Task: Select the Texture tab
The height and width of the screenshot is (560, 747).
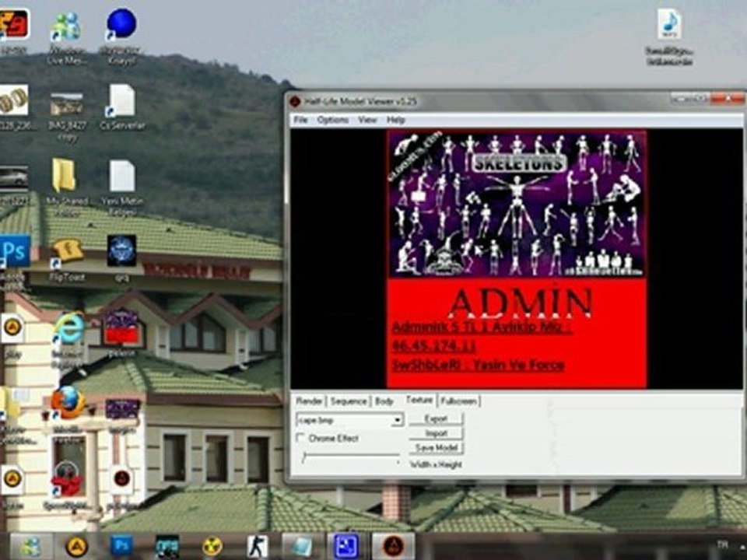Action: click(x=419, y=400)
